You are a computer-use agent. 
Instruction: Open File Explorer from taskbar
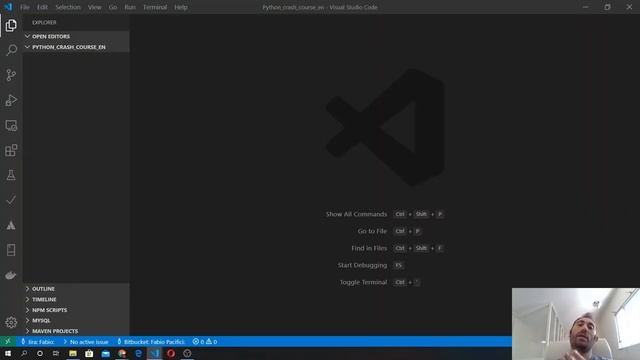[x=73, y=353]
